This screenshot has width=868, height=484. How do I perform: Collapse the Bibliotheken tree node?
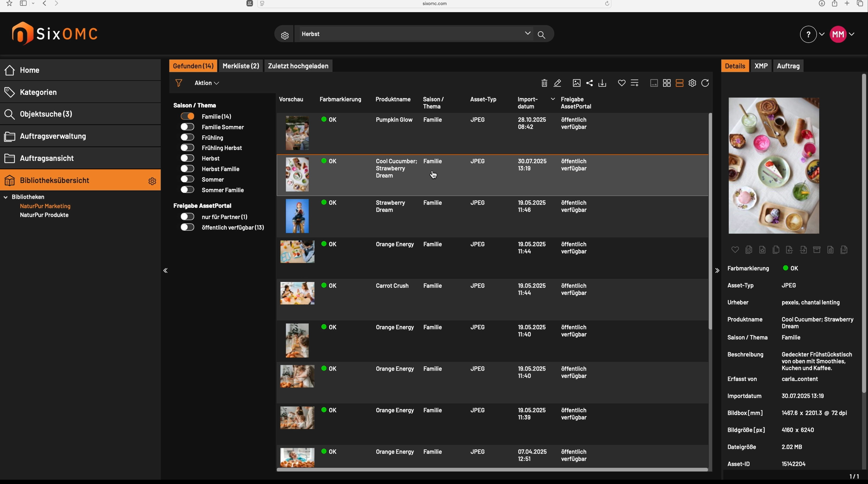6,197
